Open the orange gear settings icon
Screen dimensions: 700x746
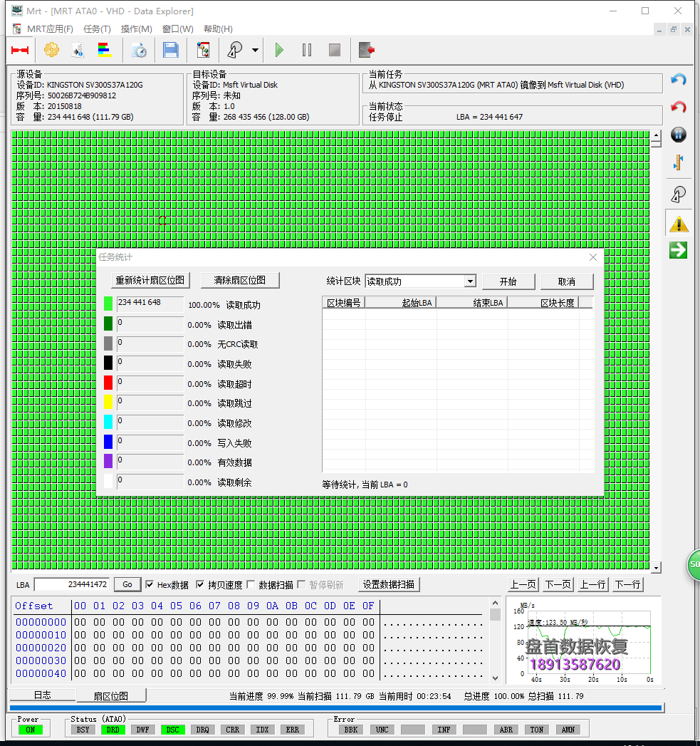click(x=51, y=49)
